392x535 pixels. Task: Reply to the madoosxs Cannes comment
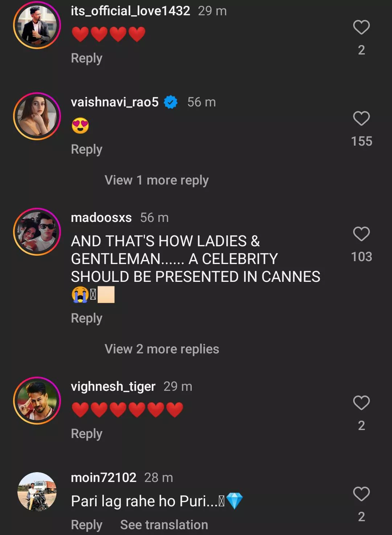(x=86, y=318)
